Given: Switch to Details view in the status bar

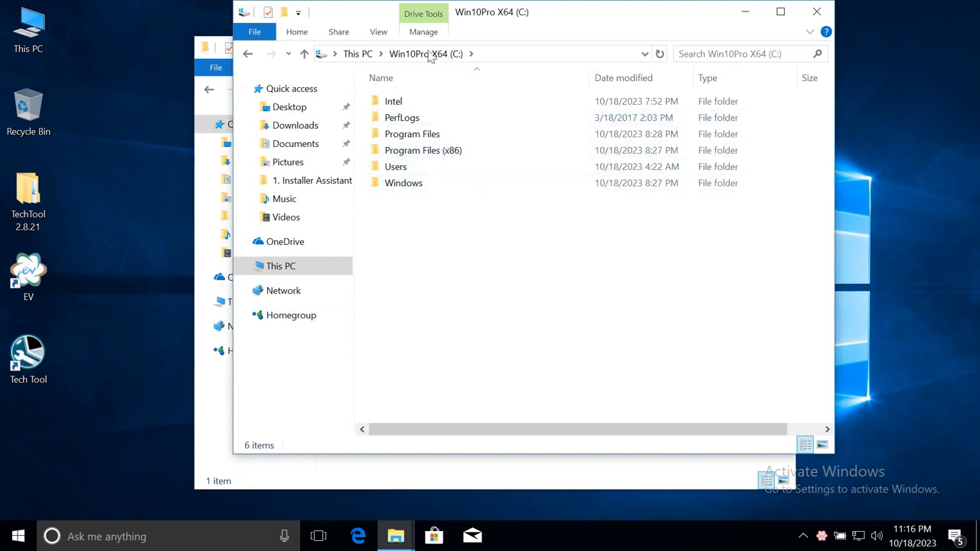Looking at the screenshot, I should [805, 445].
